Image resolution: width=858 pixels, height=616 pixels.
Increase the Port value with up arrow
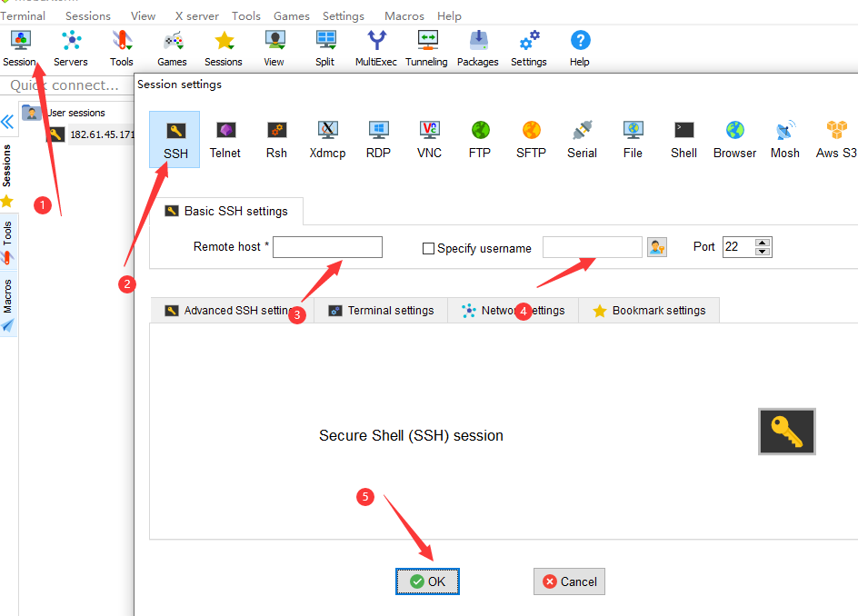763,243
